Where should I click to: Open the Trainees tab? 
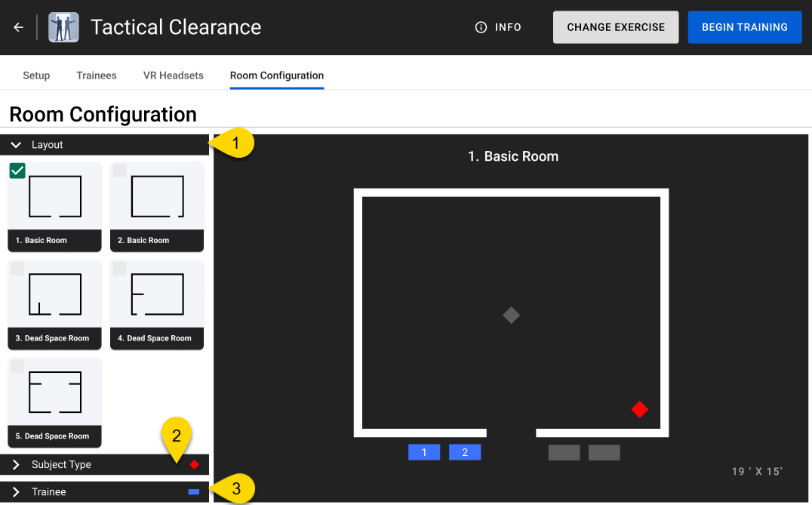[x=97, y=75]
